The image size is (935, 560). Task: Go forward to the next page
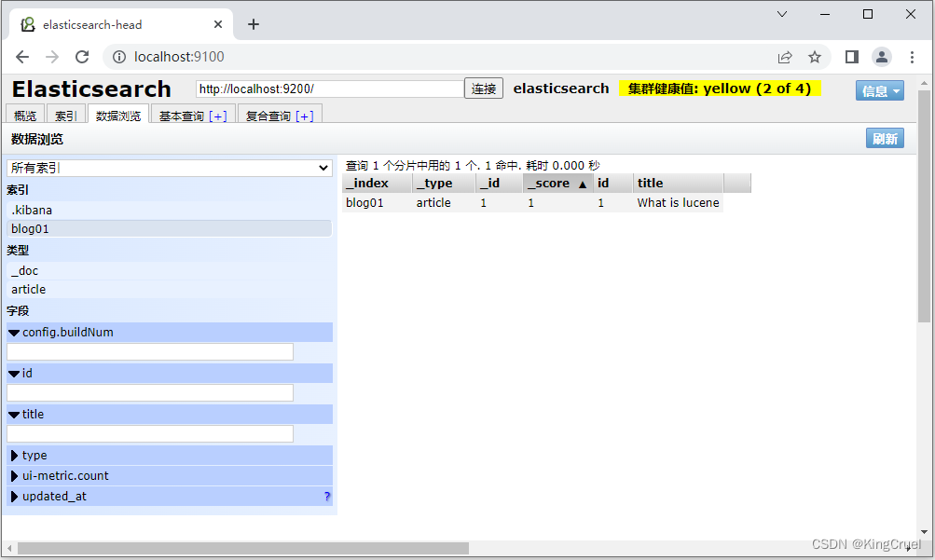(x=52, y=57)
